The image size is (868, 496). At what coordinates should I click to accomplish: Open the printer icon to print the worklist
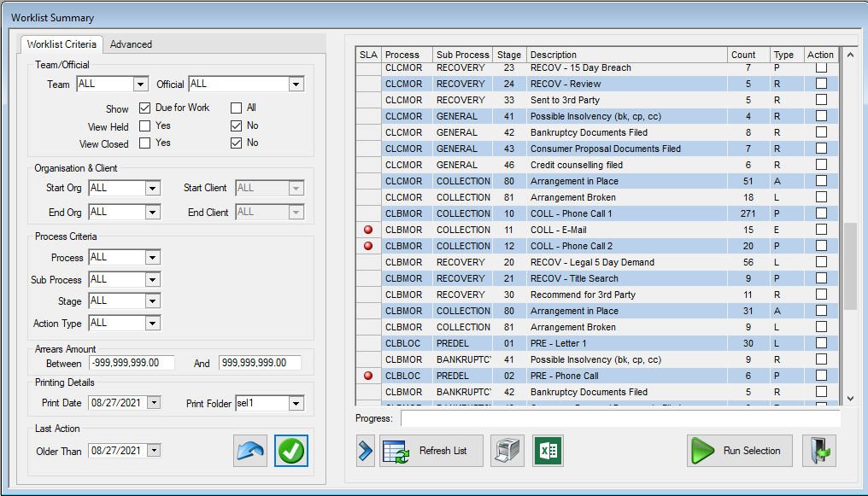[507, 451]
